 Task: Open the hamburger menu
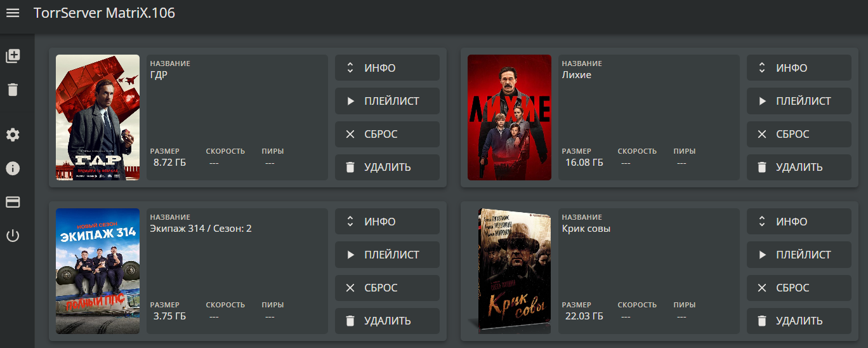coord(13,13)
